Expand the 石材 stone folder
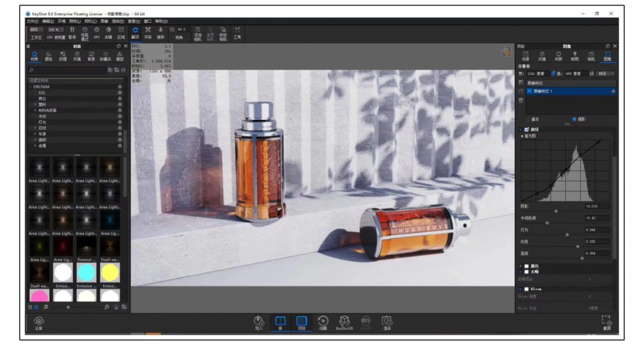644x345 pixels. coord(35,128)
